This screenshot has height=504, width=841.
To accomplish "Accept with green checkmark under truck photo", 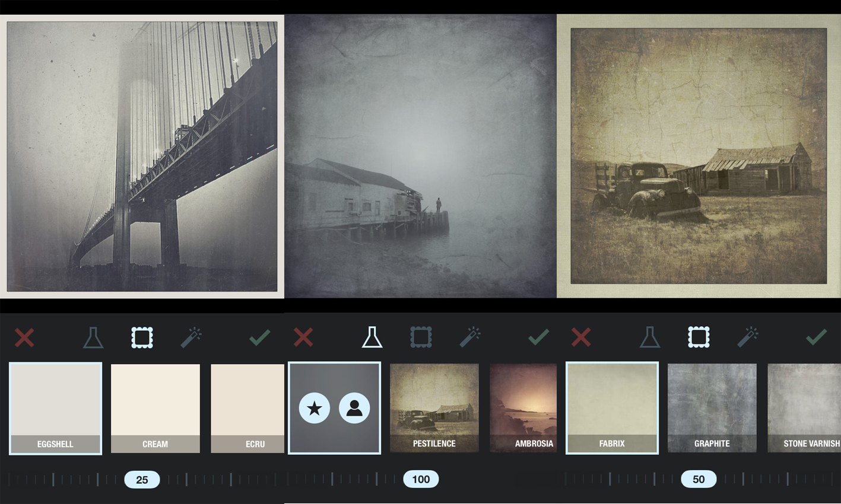I will pyautogui.click(x=817, y=337).
